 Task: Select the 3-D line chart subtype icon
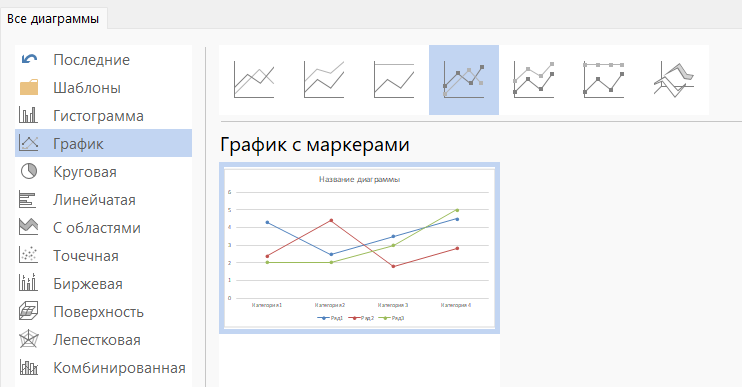click(x=674, y=80)
